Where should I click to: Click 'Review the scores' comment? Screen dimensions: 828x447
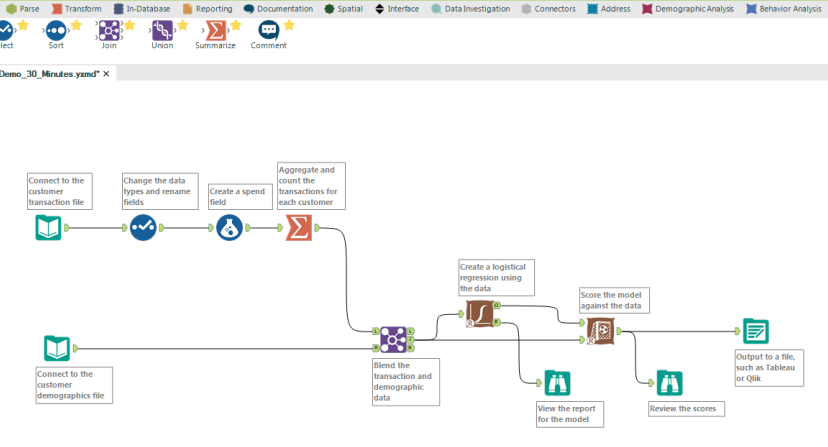click(x=686, y=409)
